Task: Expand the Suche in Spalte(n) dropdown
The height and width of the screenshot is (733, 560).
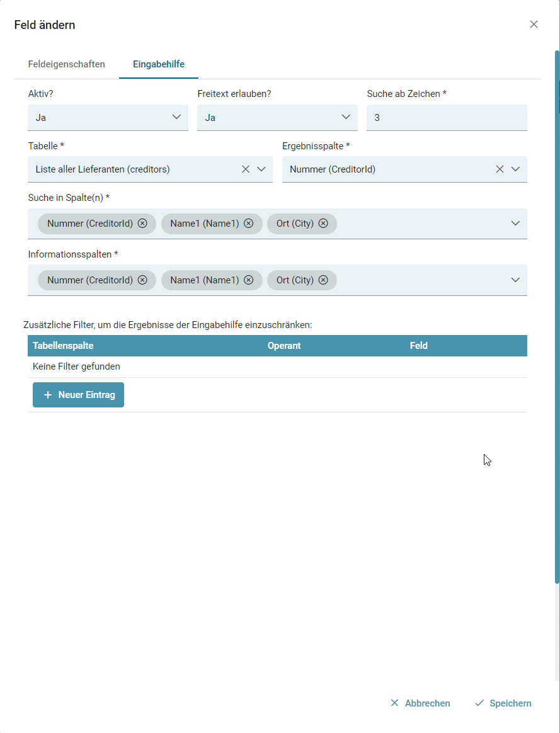Action: [x=515, y=224]
